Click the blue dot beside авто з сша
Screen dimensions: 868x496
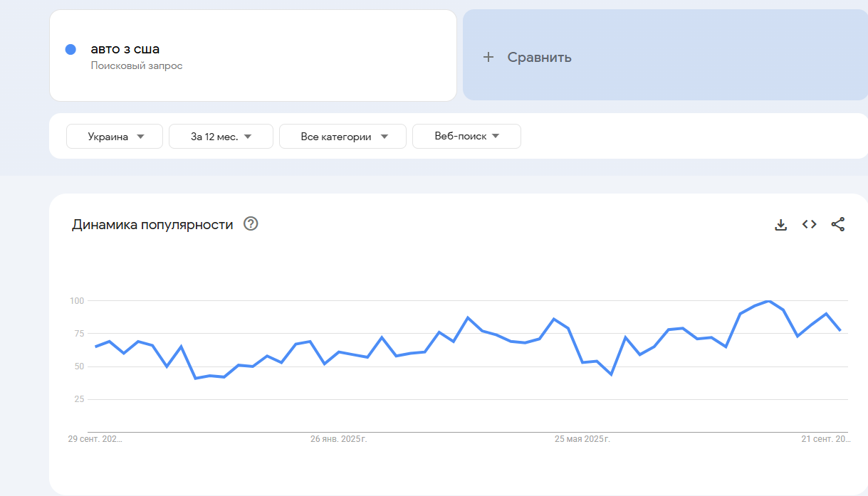tap(70, 49)
